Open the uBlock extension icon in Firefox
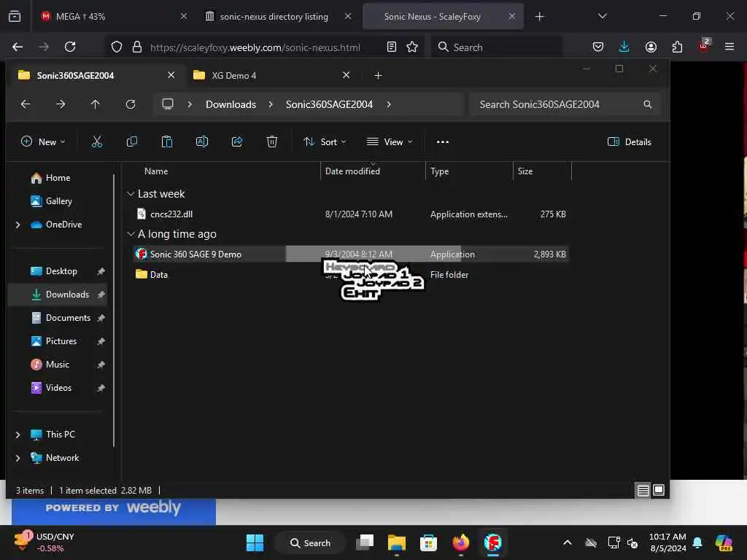The height and width of the screenshot is (560, 747). coord(704,46)
